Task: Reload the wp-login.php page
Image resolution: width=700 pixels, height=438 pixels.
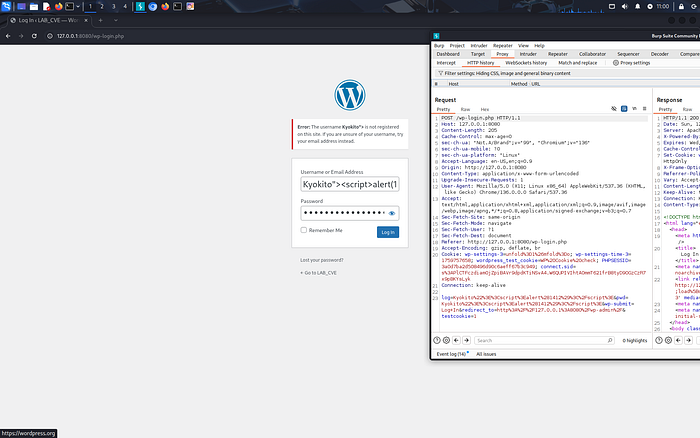Action: (34, 36)
